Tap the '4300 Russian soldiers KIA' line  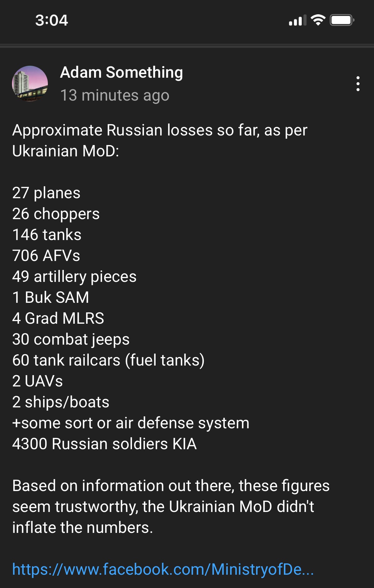click(104, 444)
